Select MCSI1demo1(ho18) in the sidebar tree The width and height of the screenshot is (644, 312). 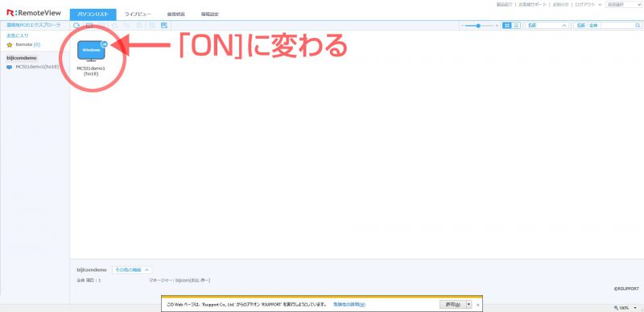click(33, 67)
